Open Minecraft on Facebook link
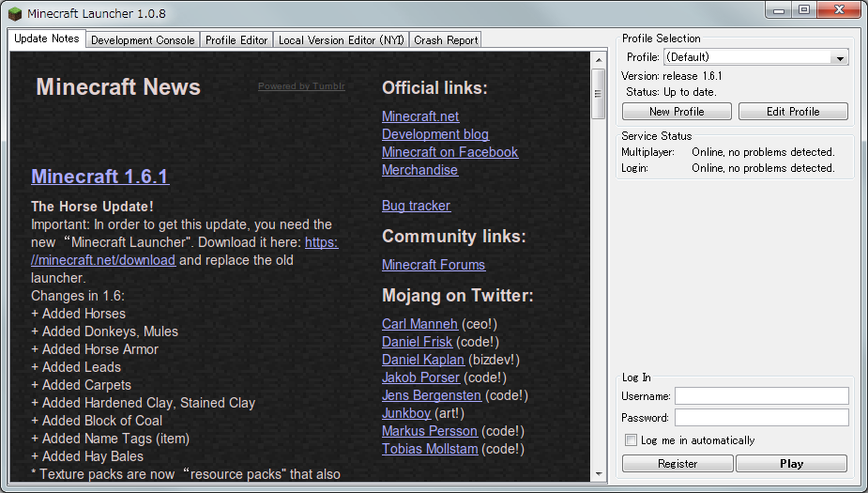Screen dimensions: 868x493 tap(450, 152)
